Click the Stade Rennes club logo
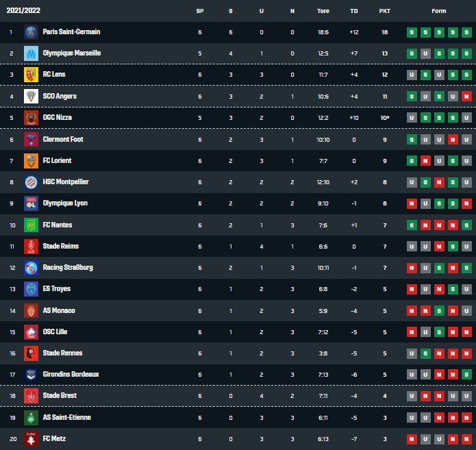 tap(31, 353)
